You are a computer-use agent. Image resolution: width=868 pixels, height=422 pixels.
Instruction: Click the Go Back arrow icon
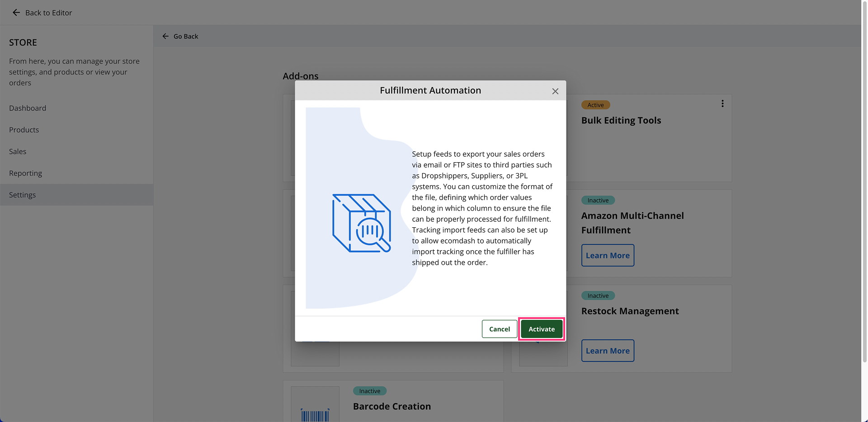point(165,36)
